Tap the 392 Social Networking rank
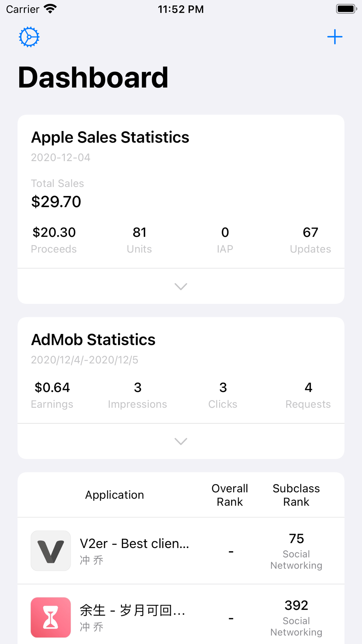The width and height of the screenshot is (362, 644). pos(296,617)
